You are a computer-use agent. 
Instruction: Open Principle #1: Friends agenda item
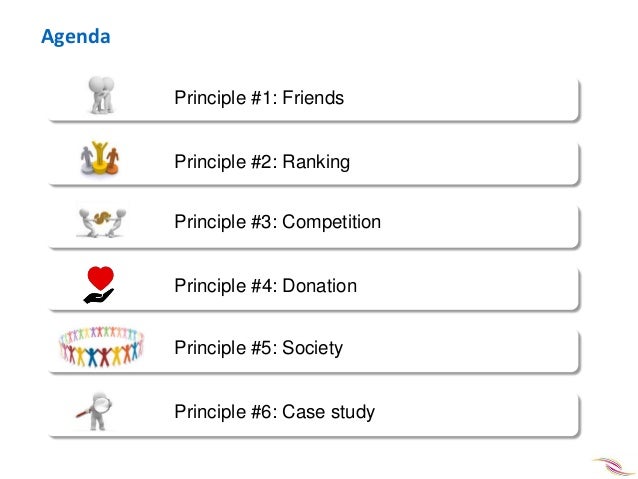pos(313,98)
